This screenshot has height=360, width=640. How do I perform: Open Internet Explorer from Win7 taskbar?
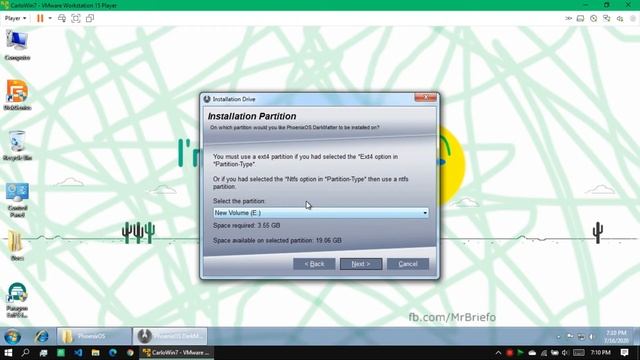(x=41, y=337)
